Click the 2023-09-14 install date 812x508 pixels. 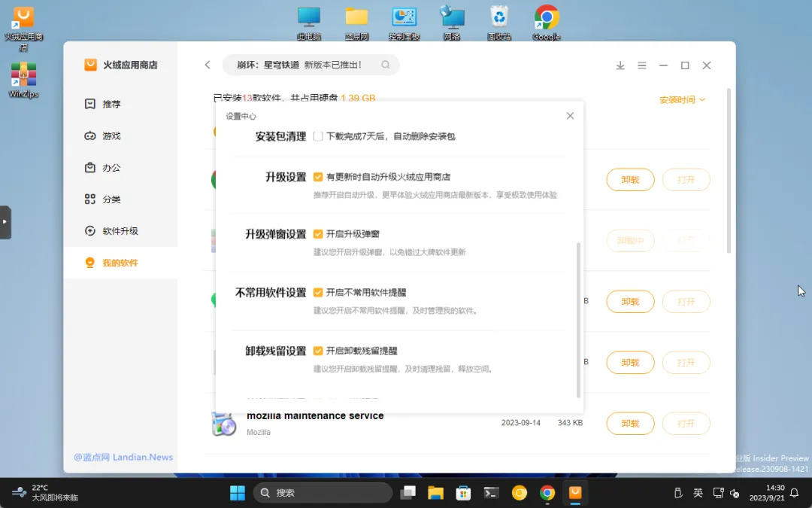click(520, 423)
